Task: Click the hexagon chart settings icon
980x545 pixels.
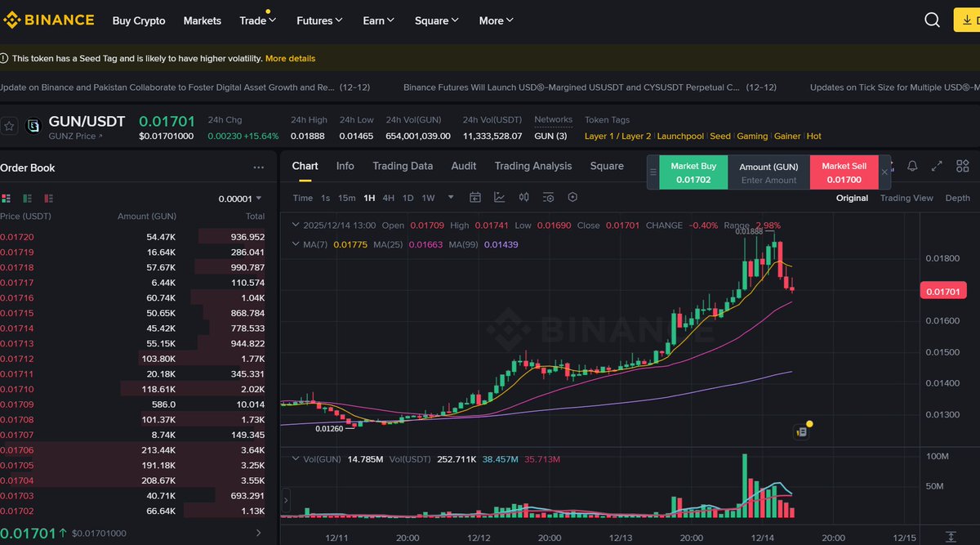Action: (572, 198)
